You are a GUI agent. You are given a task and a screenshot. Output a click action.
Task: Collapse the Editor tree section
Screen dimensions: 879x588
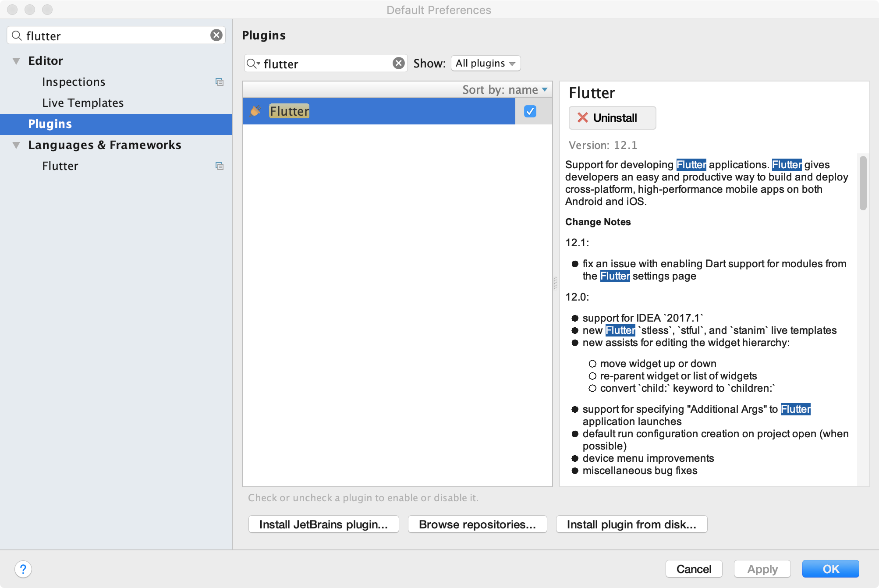16,61
